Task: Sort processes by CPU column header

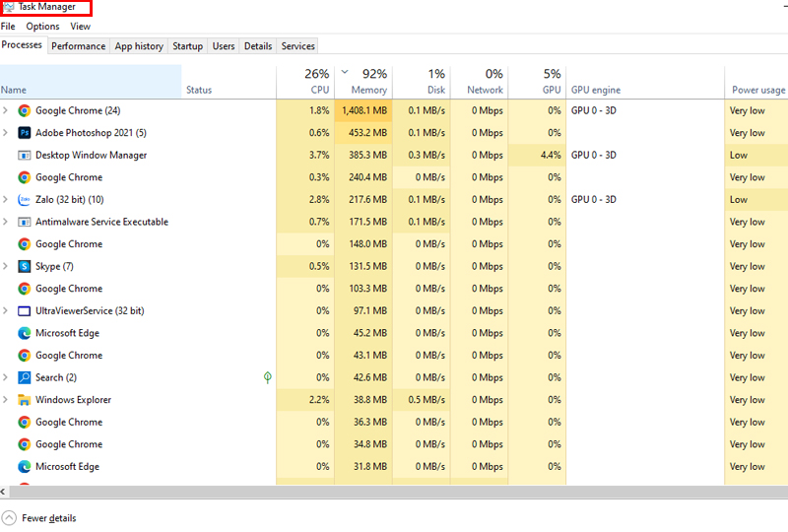Action: click(x=317, y=82)
